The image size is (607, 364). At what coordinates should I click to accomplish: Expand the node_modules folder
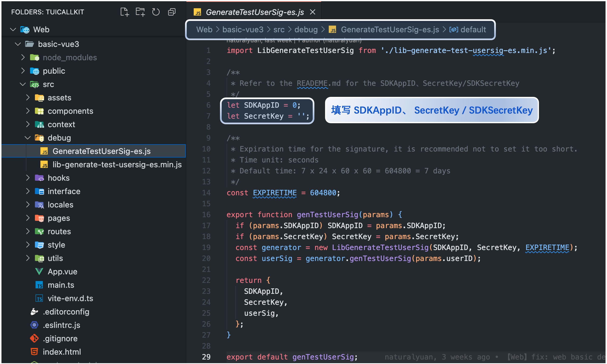coord(23,57)
